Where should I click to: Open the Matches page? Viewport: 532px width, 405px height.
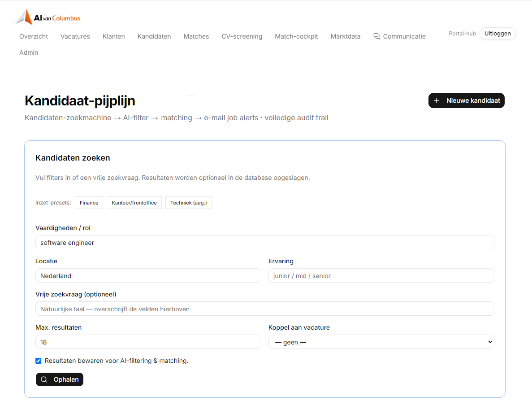click(x=196, y=36)
